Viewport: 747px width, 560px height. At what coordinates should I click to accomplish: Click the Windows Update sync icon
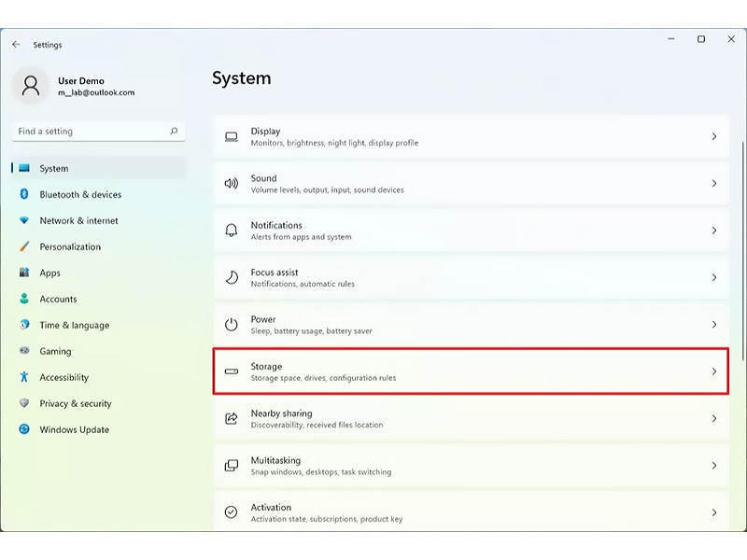24,429
